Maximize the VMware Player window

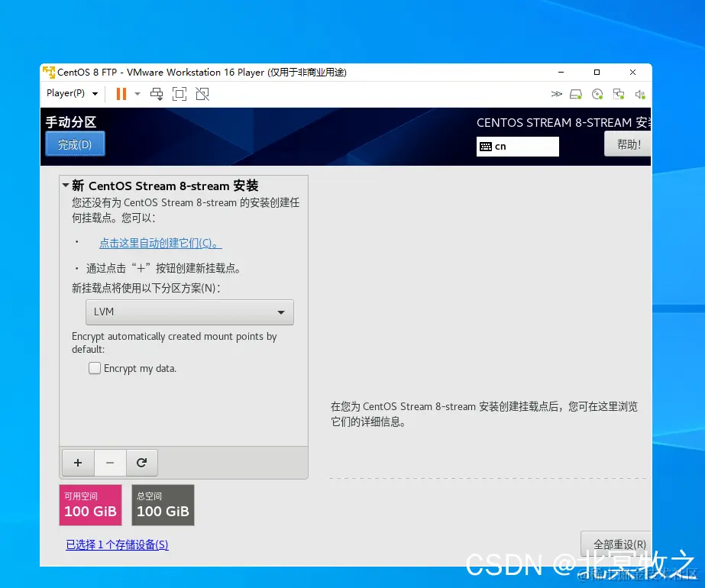click(597, 72)
